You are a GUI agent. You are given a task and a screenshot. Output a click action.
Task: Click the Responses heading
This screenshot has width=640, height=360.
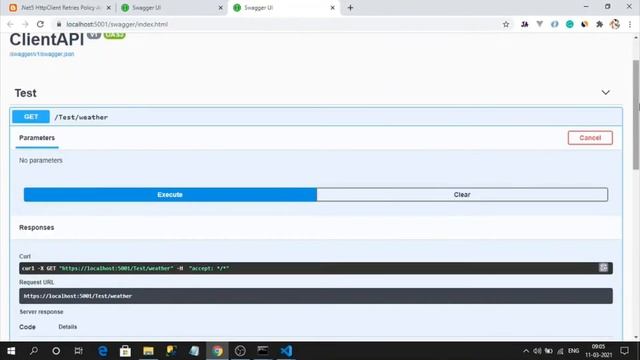point(37,228)
